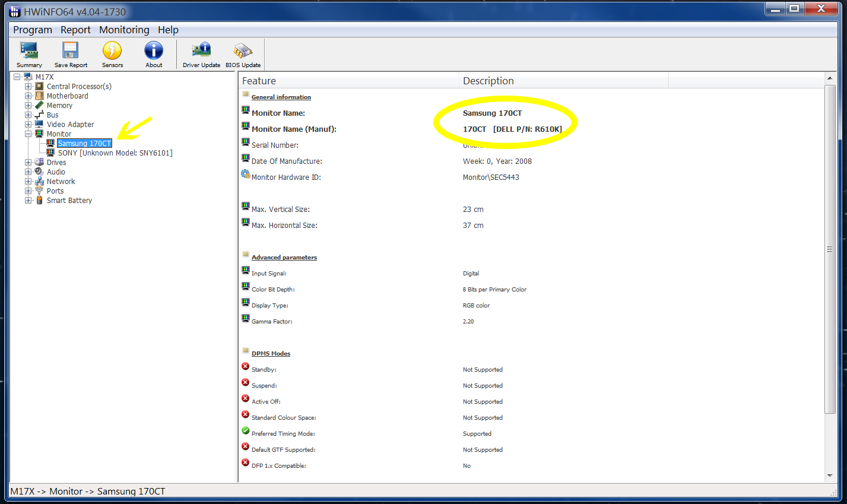
Task: Expand the Network tree node
Action: (x=28, y=181)
